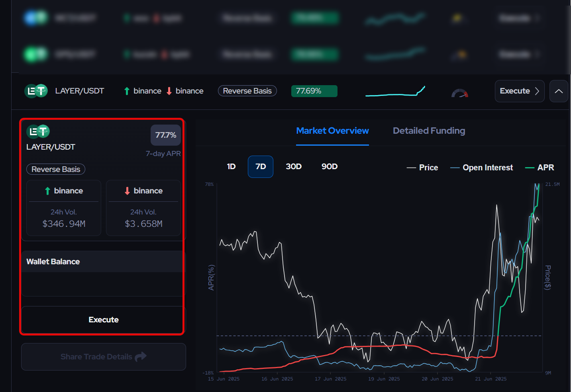Viewport: 571px width, 392px height.
Task: Switch to the Market Overview tab
Action: 332,131
